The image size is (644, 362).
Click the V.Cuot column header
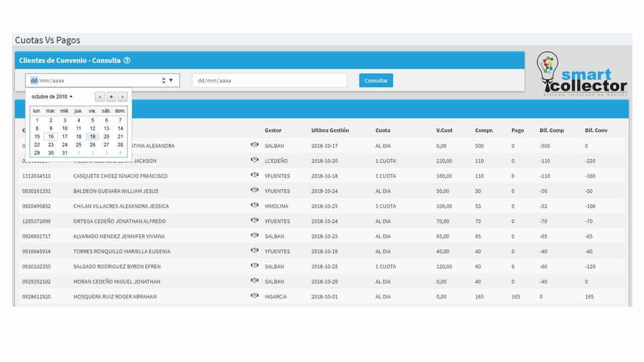[444, 130]
